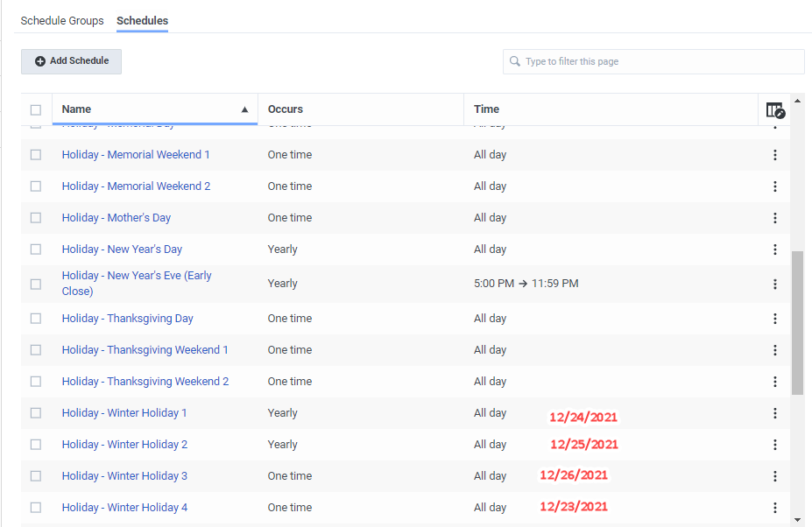Image resolution: width=812 pixels, height=527 pixels.
Task: Open Holiday - New Year's Eve (Early Close)
Action: point(137,283)
